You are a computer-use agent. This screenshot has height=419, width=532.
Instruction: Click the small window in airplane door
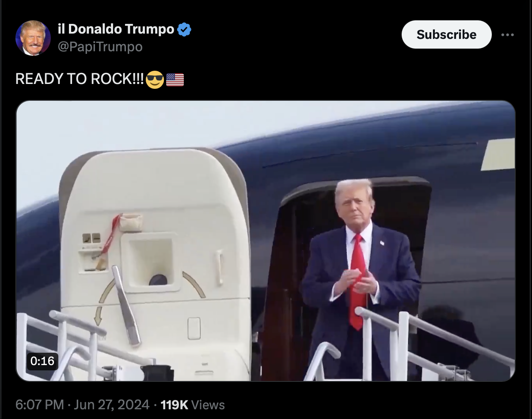pyautogui.click(x=151, y=261)
